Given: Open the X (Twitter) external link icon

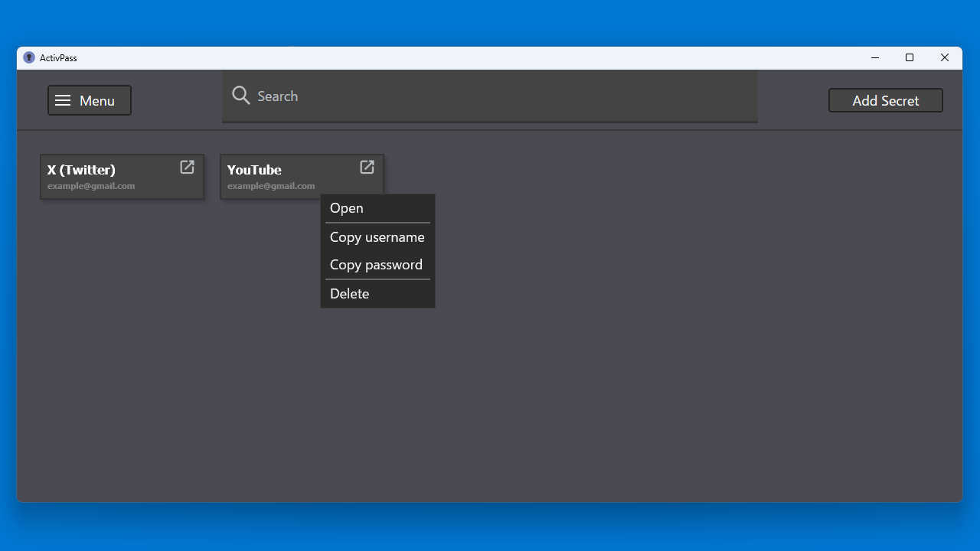Looking at the screenshot, I should point(187,167).
